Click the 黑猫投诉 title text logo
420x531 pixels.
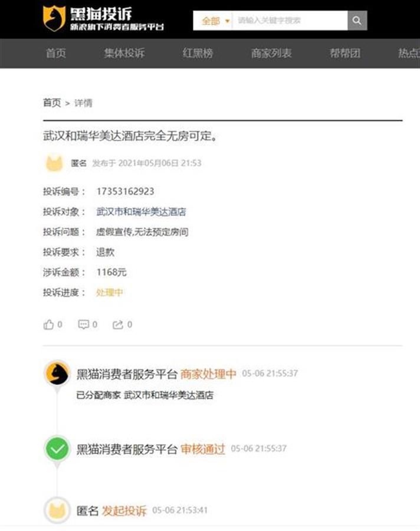[101, 14]
